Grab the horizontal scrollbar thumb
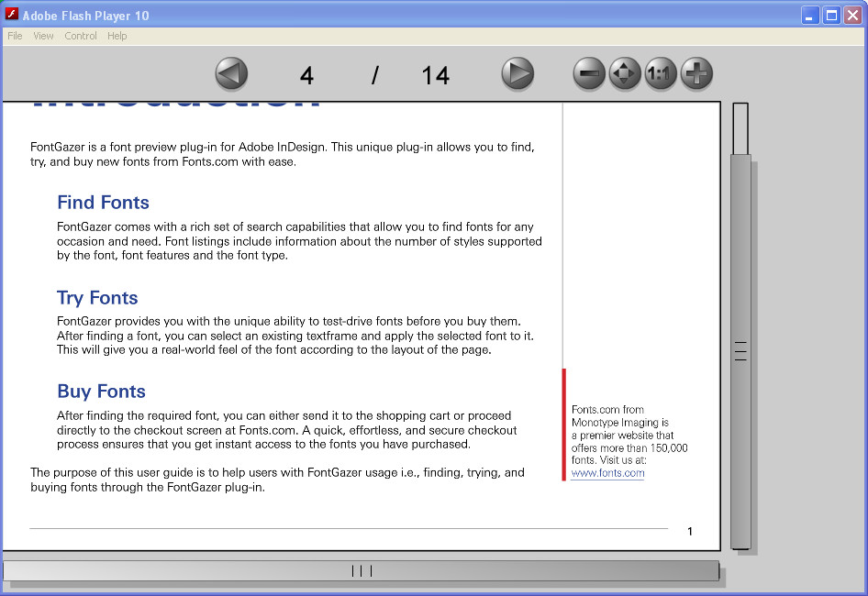Screen dimensions: 868x596 pyautogui.click(x=361, y=570)
